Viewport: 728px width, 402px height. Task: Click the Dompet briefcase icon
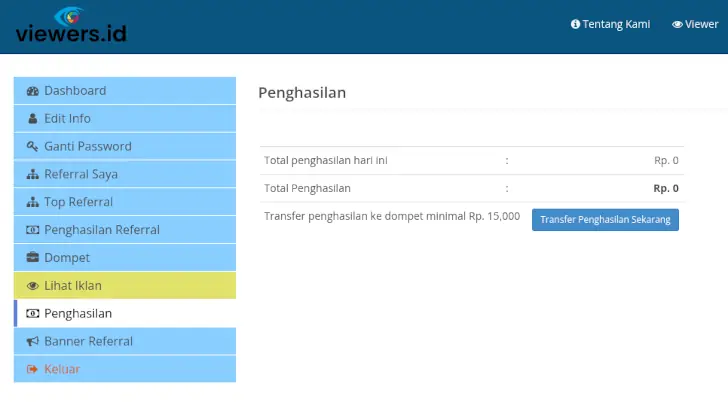[32, 258]
